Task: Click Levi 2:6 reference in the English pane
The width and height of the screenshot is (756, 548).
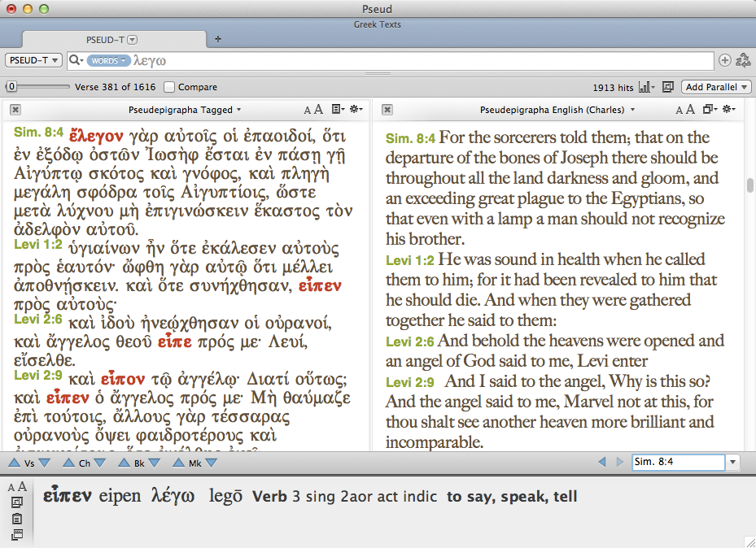Action: coord(410,342)
